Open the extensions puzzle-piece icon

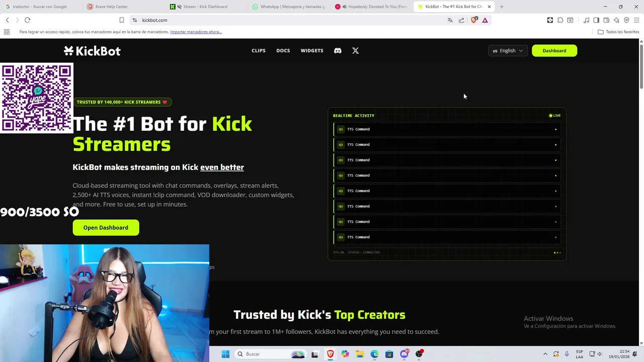pos(560,20)
